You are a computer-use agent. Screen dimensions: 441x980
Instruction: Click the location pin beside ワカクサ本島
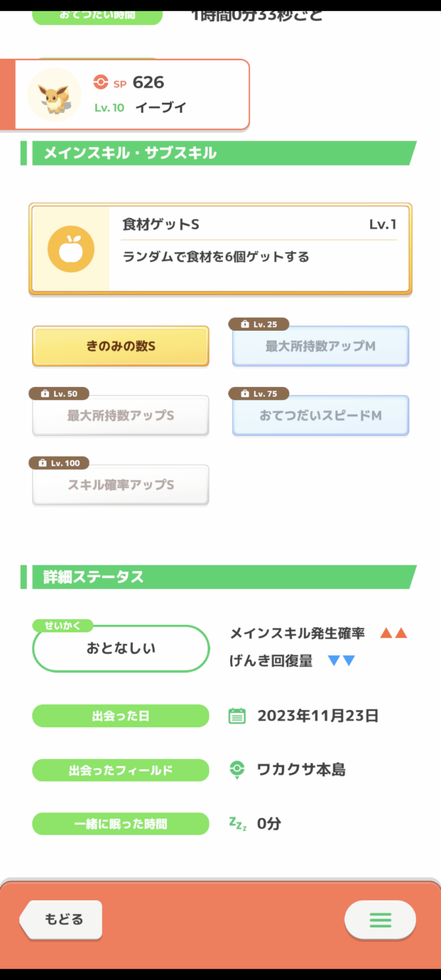click(237, 769)
